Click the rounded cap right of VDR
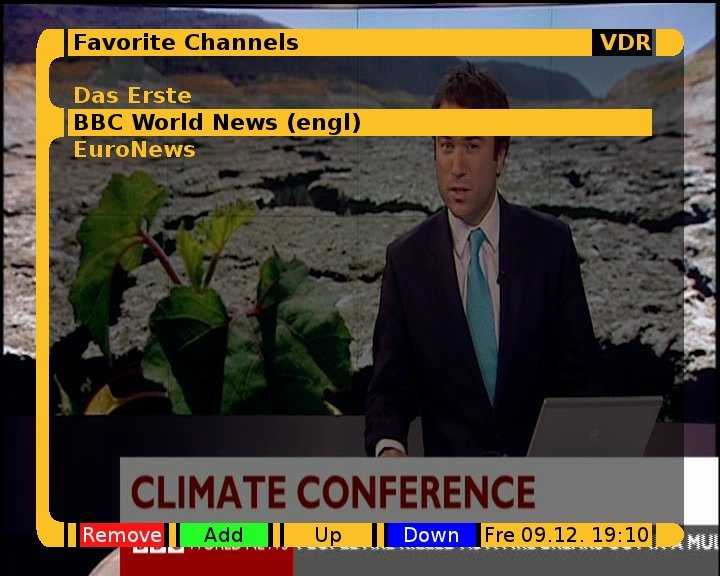Screen dimensions: 720x576 click(670, 42)
